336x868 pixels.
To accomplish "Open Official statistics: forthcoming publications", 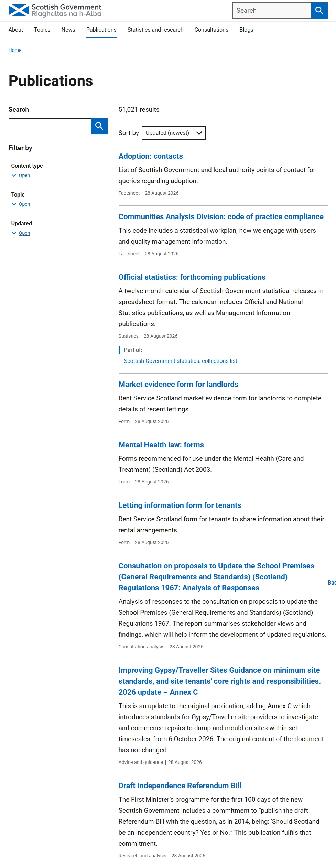I will click(x=192, y=277).
